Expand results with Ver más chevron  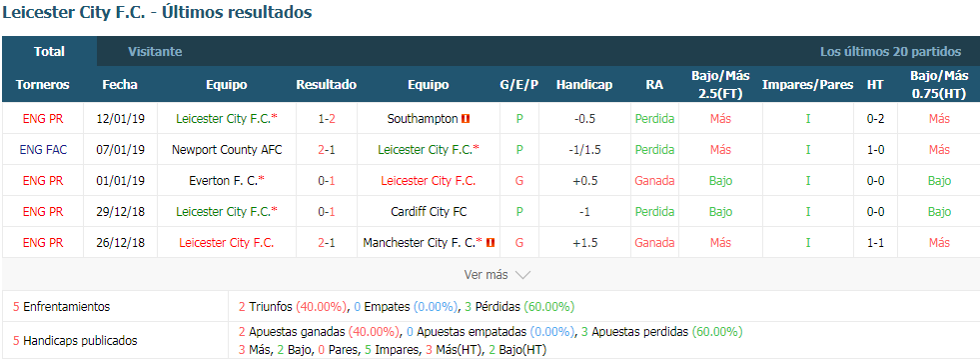[523, 275]
